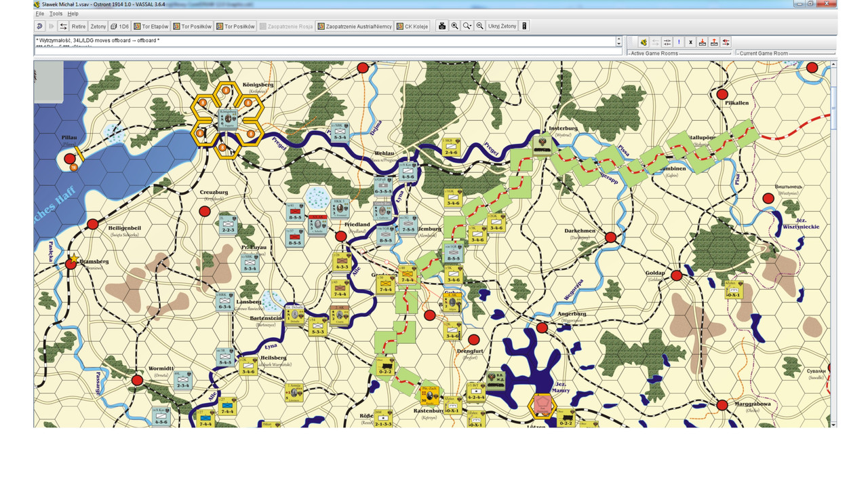Click the Pillau red town marker
868x481 pixels.
pos(70,159)
